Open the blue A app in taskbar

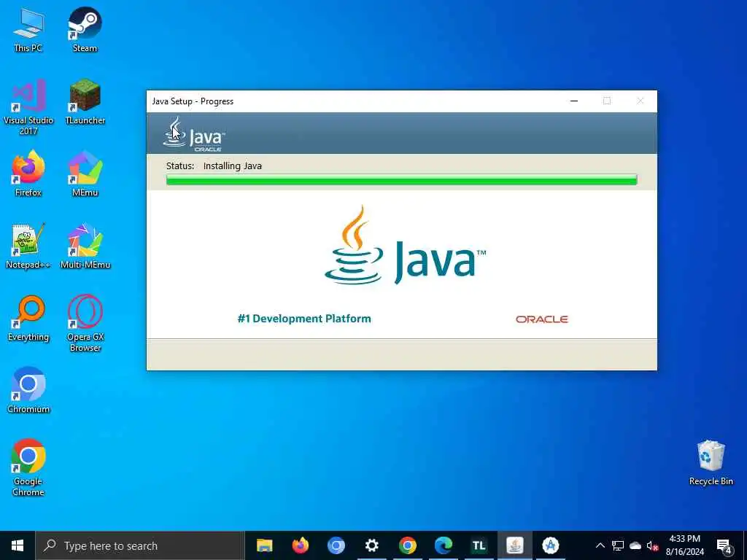[x=550, y=545]
